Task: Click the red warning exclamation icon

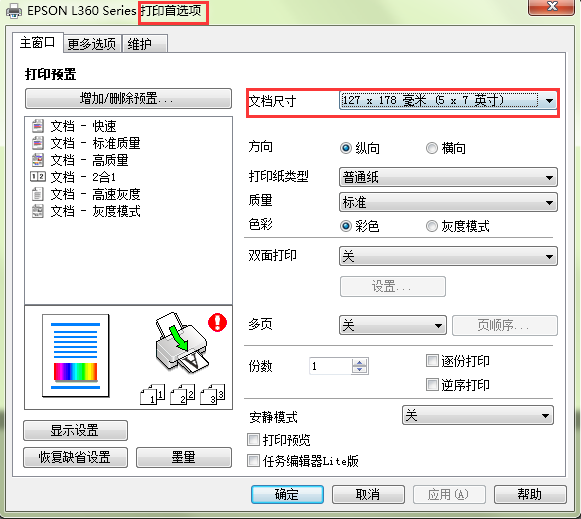Action: click(218, 322)
